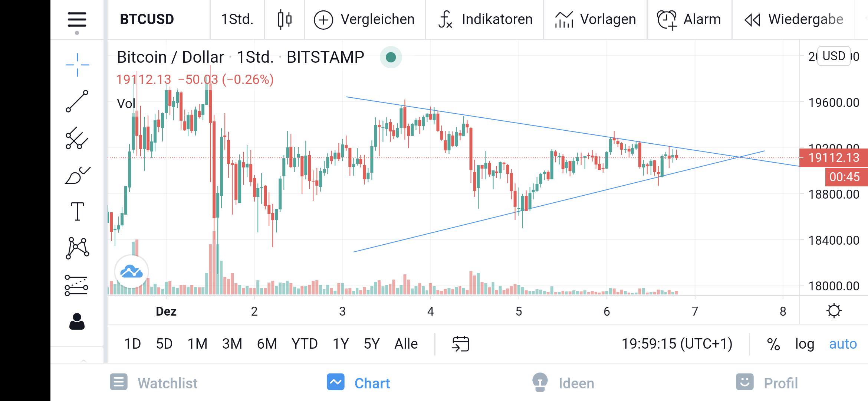868x401 pixels.
Task: Open chart settings via gear icon
Action: [x=834, y=310]
